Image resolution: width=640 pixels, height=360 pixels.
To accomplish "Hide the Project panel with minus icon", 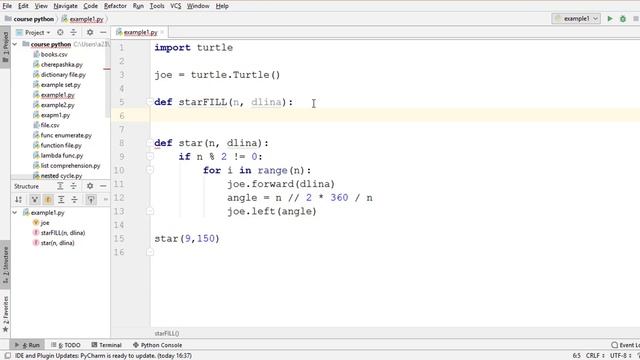I will (103, 32).
